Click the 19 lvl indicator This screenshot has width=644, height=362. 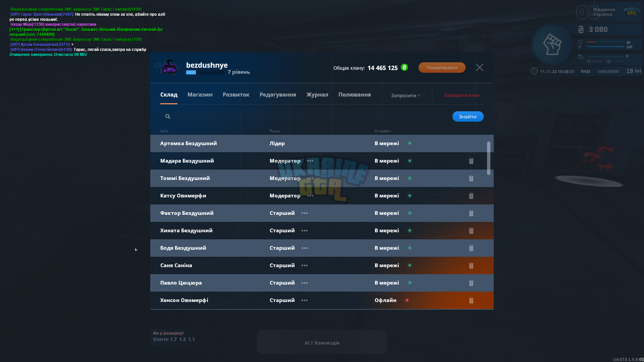[x=634, y=71]
